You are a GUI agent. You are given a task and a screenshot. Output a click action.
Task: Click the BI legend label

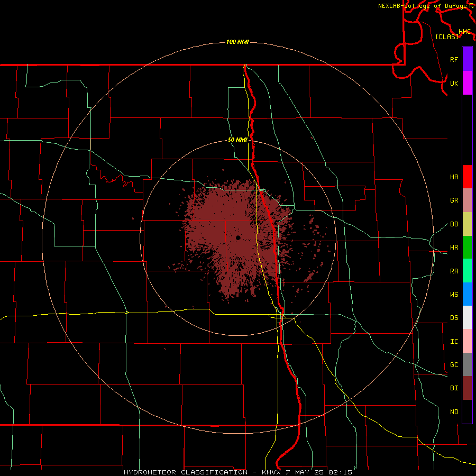click(454, 388)
